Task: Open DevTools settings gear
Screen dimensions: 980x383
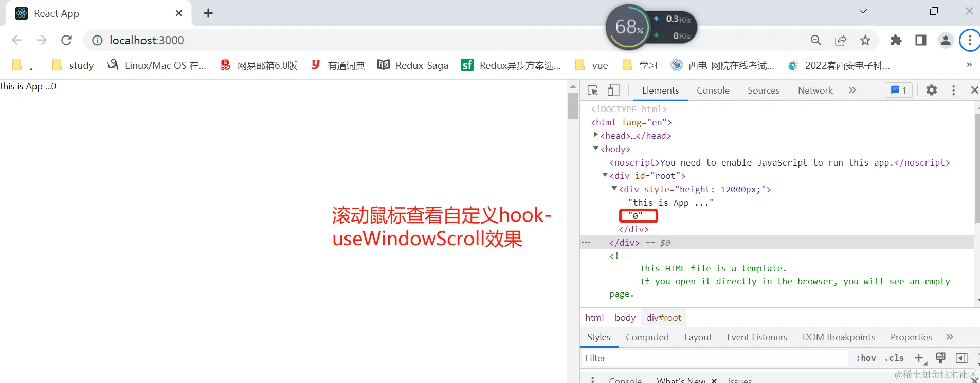Action: [x=931, y=90]
